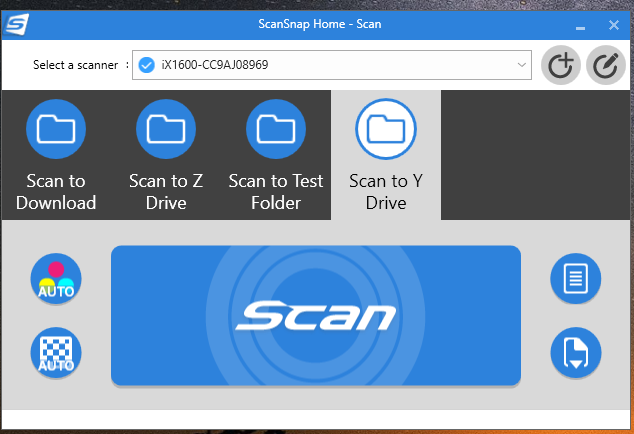Click the ScanSnap logo in title bar
The height and width of the screenshot is (434, 634).
(x=16, y=24)
